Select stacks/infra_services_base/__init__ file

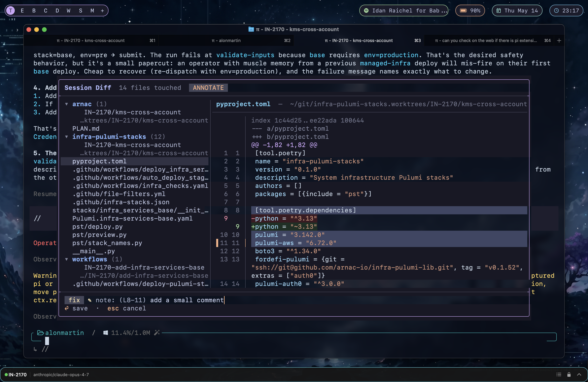pos(140,210)
